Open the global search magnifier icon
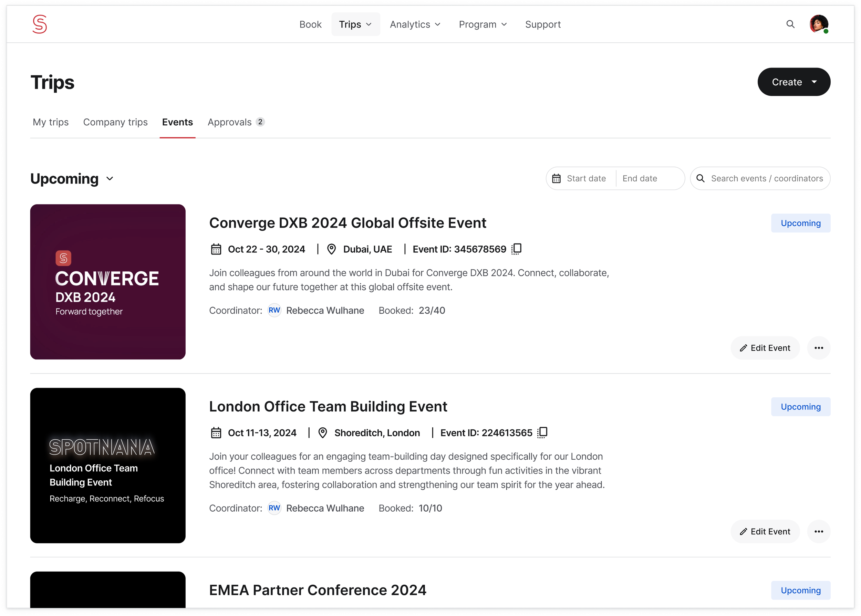861x616 pixels. 790,24
